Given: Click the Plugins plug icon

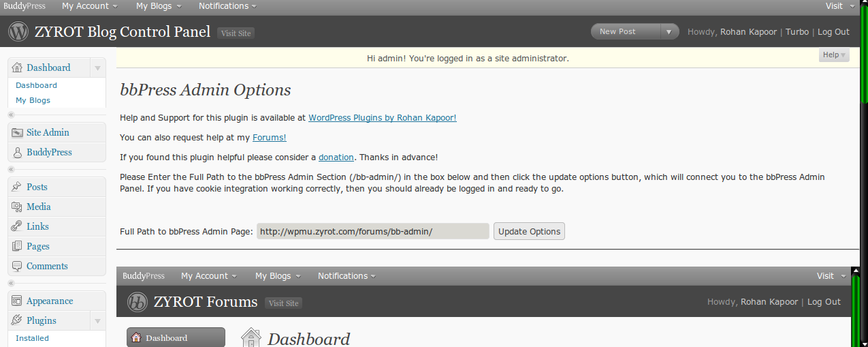Looking at the screenshot, I should point(18,320).
